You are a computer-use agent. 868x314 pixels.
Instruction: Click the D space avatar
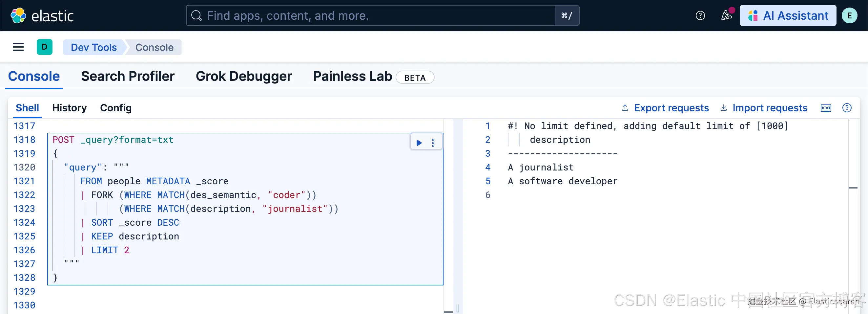tap(45, 47)
